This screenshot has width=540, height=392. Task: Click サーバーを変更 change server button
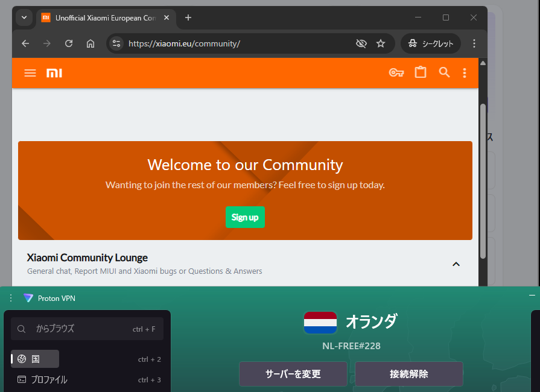(x=293, y=374)
